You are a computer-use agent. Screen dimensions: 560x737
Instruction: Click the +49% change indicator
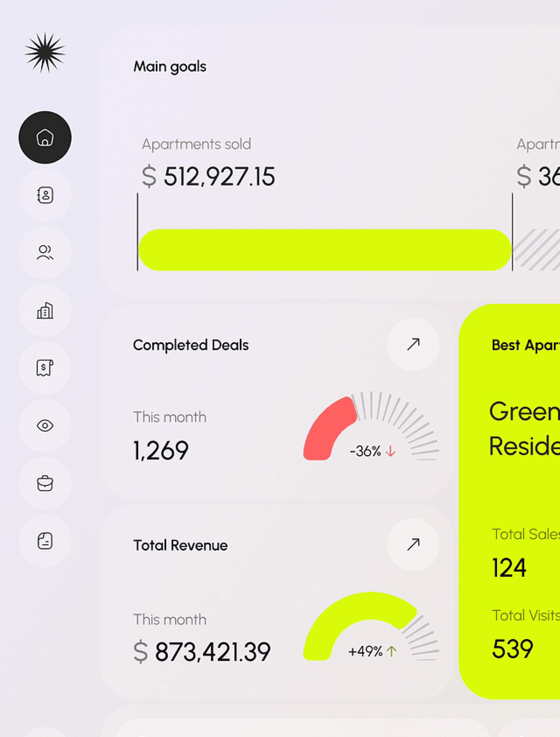coord(373,651)
